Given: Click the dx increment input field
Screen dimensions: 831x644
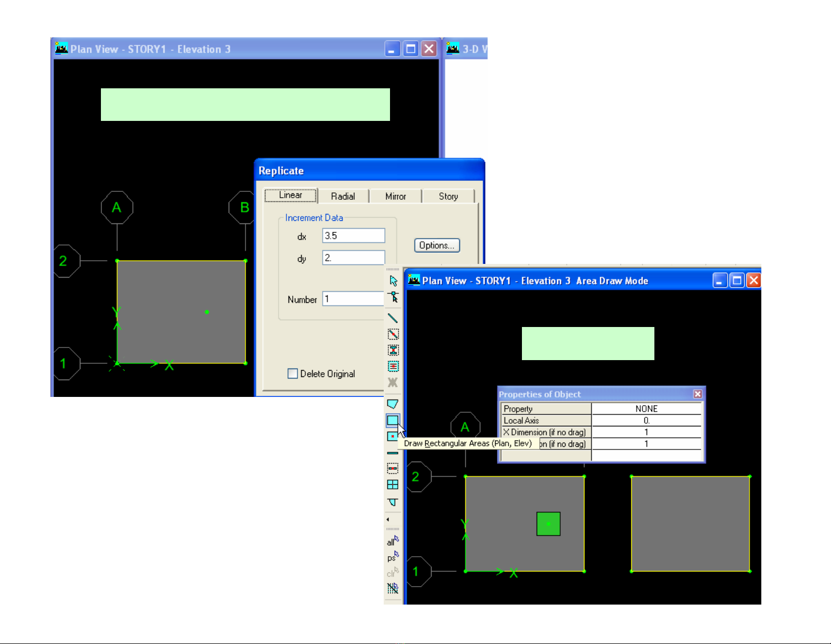Looking at the screenshot, I should coord(353,236).
